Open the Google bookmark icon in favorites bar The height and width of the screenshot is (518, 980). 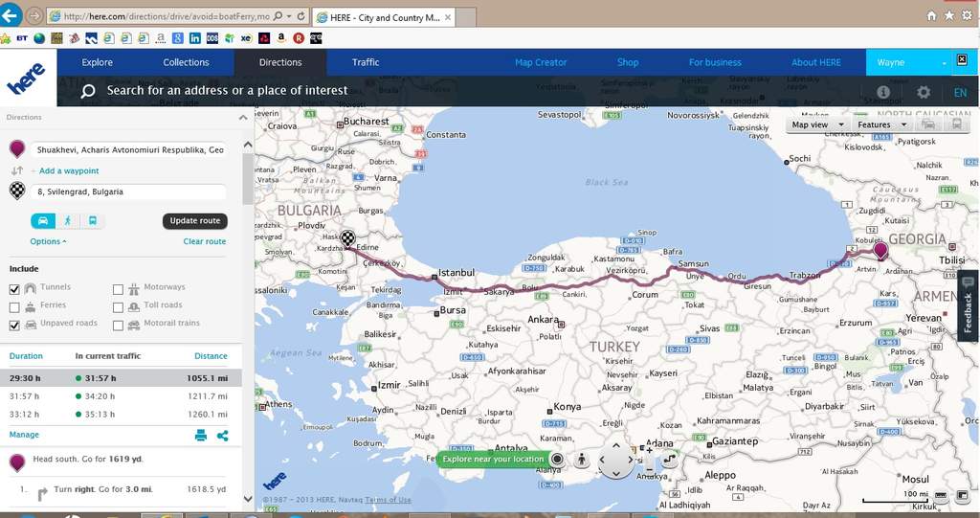(178, 38)
